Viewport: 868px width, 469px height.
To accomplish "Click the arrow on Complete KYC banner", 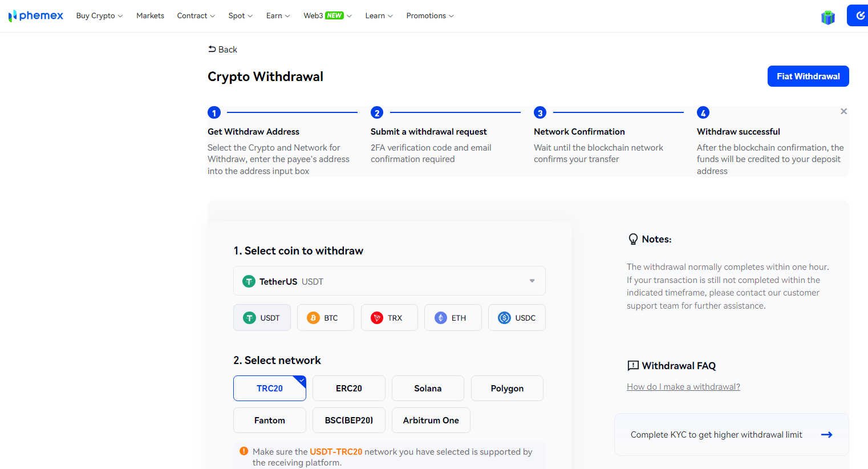I will coord(826,435).
